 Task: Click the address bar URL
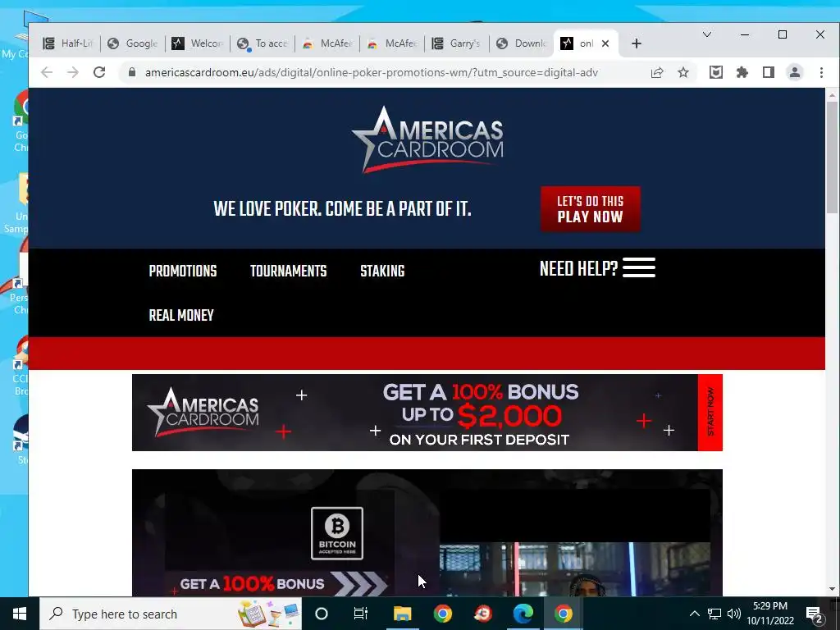tap(372, 72)
